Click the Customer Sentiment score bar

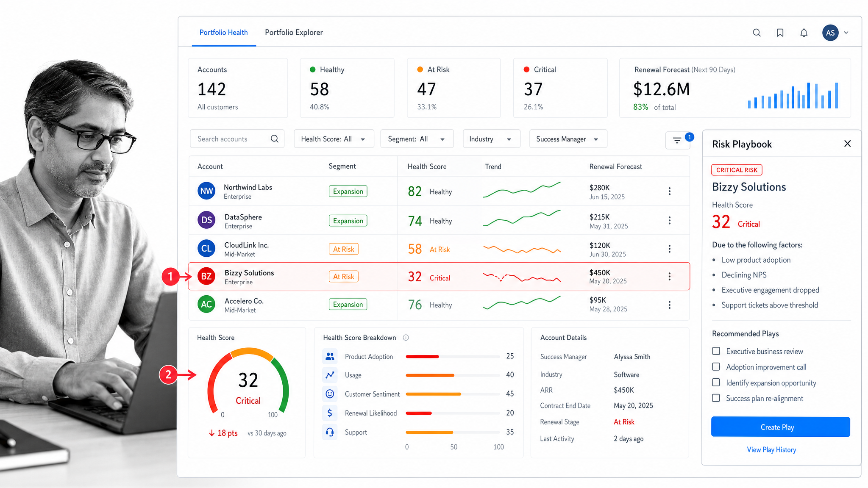tap(453, 394)
